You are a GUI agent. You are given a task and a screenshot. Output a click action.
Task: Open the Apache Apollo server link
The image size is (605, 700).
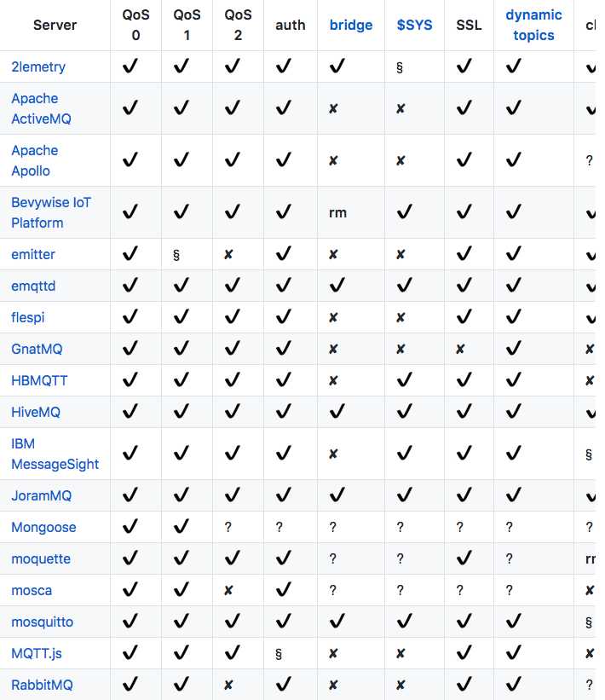click(35, 160)
